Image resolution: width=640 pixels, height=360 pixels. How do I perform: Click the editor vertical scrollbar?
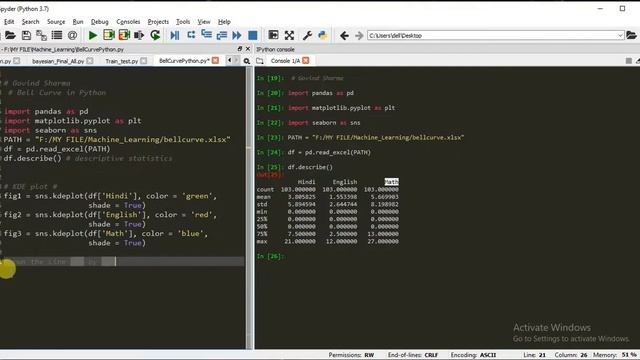click(249, 208)
